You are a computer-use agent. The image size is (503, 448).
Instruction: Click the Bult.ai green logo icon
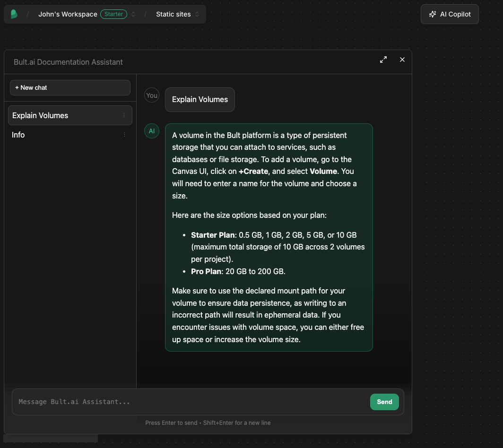point(13,14)
